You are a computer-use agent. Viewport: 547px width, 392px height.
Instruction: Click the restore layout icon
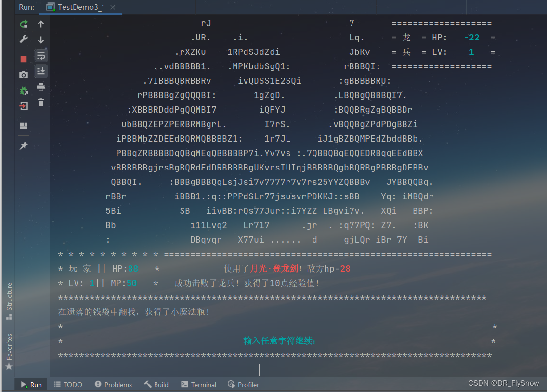pos(24,126)
